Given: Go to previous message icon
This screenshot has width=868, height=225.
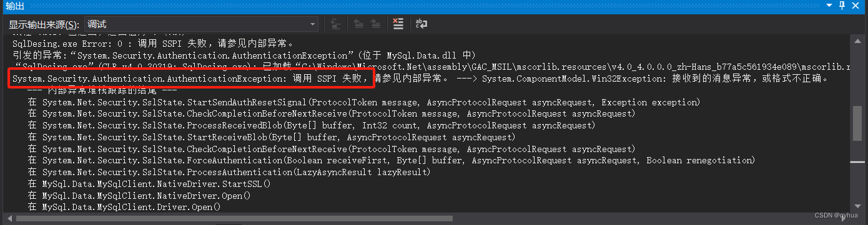Looking at the screenshot, I should [359, 24].
